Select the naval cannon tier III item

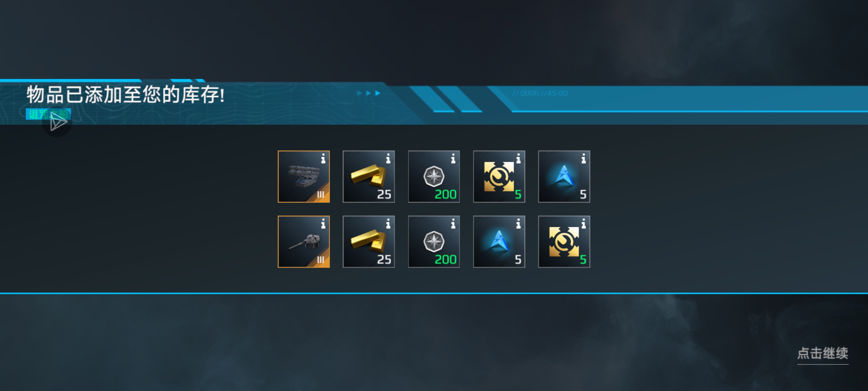click(304, 242)
